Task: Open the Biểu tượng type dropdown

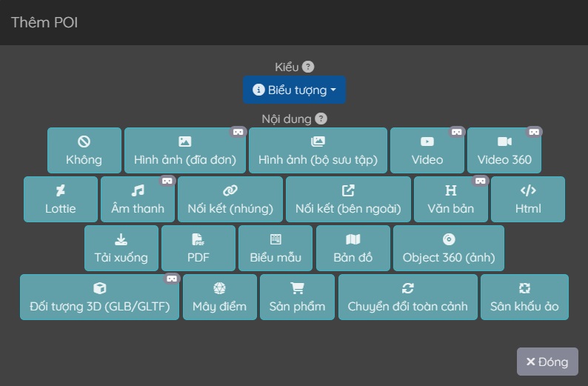Action: point(294,90)
